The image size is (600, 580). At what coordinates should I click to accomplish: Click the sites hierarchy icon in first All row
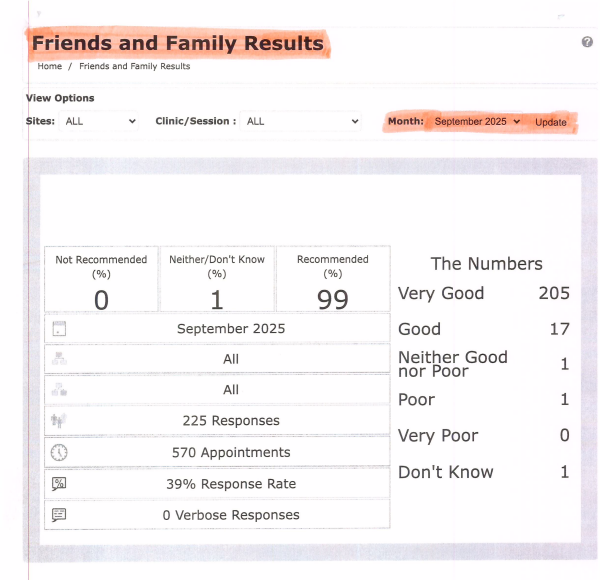[x=59, y=360]
